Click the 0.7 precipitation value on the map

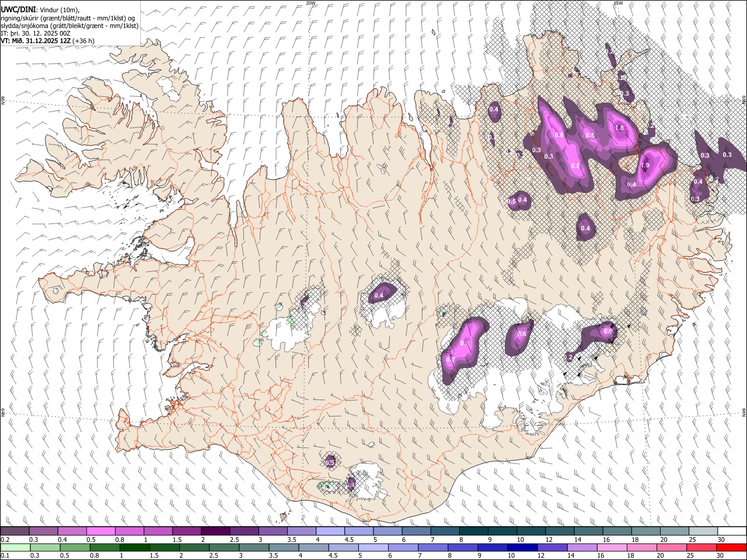pos(450,360)
